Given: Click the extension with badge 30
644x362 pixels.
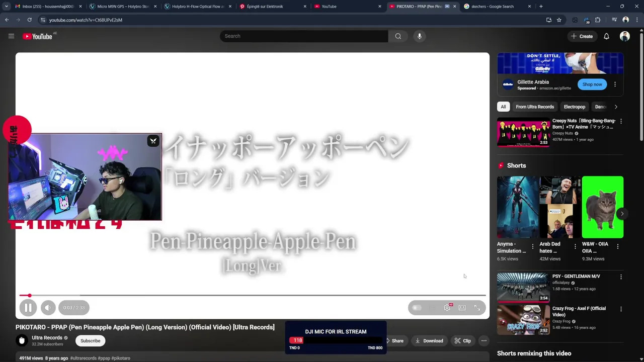Looking at the screenshot, I should coord(587,20).
